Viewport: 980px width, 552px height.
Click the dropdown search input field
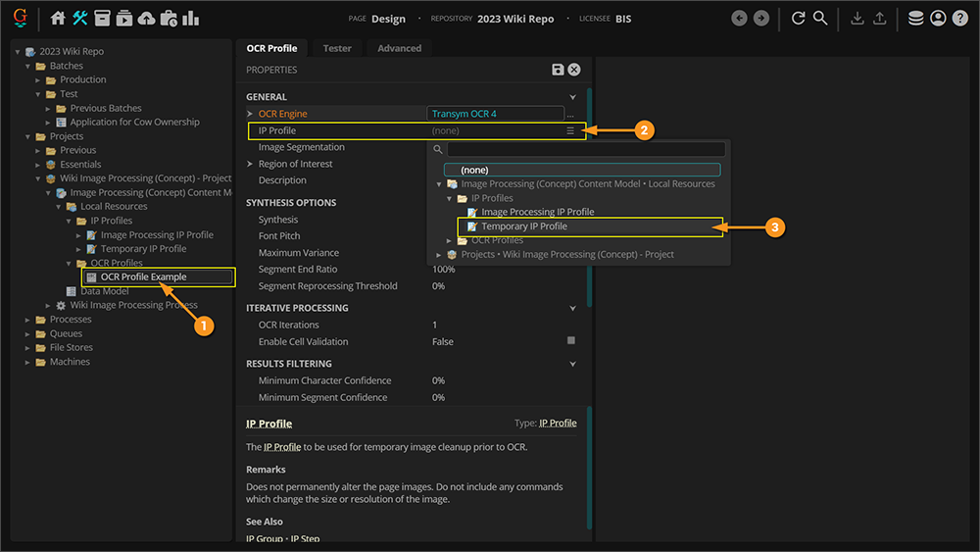pos(586,150)
